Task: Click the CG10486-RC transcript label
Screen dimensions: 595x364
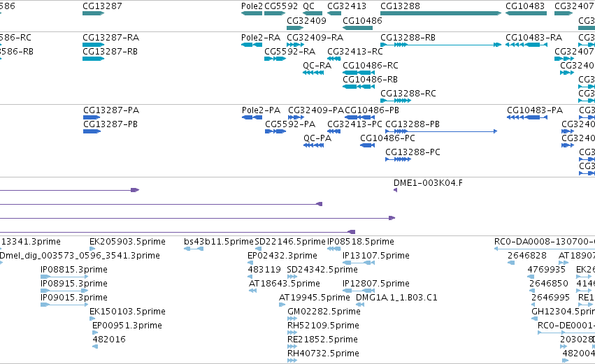Action: coord(371,66)
